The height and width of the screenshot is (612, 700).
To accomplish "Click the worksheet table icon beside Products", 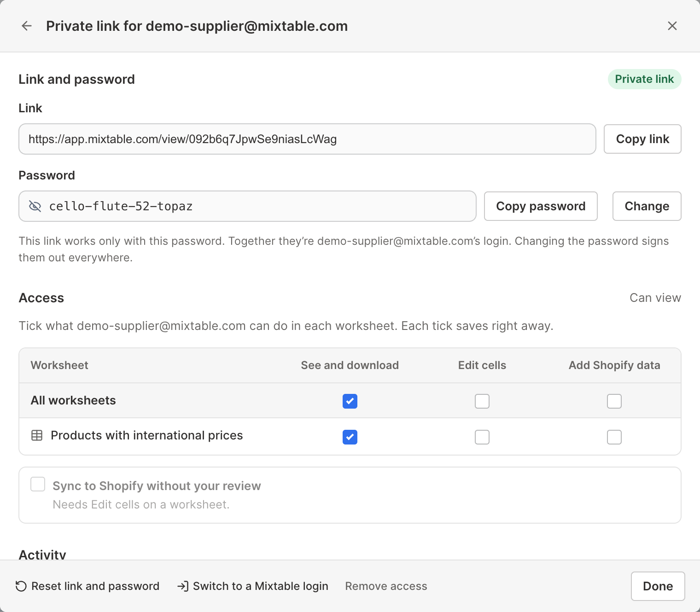I will 37,435.
